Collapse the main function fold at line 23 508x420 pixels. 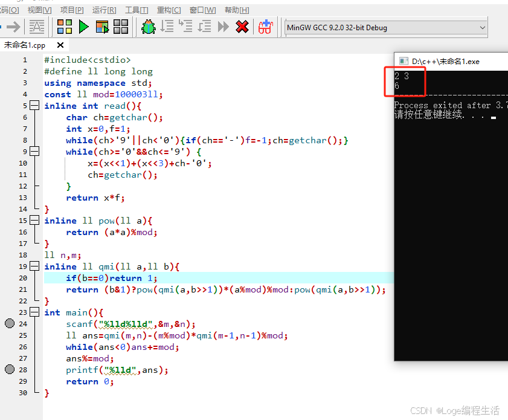(x=34, y=312)
